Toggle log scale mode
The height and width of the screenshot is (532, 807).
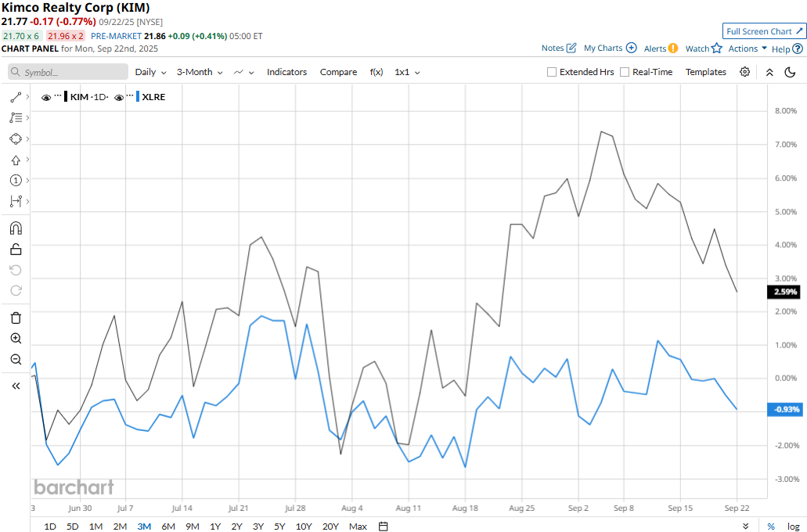click(793, 527)
